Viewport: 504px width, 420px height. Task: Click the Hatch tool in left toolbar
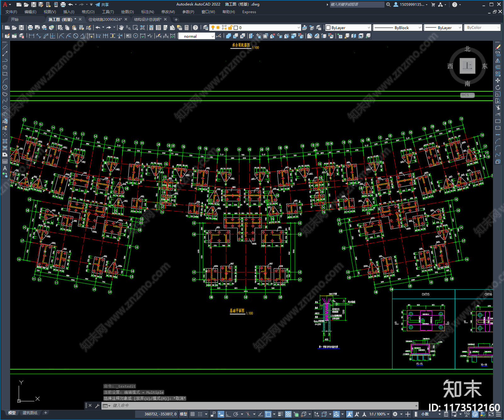pyautogui.click(x=5, y=141)
